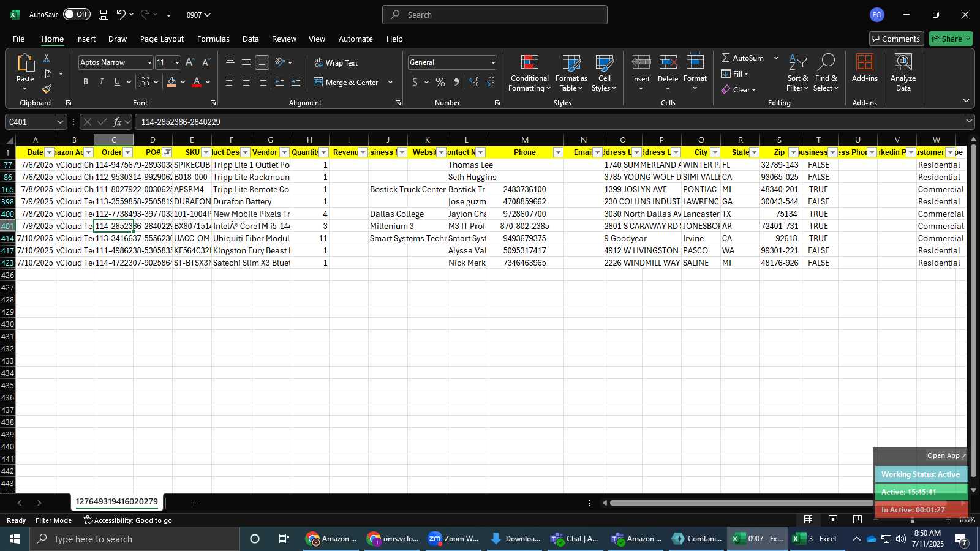The height and width of the screenshot is (551, 980).
Task: Click in the Search box
Action: tap(495, 15)
